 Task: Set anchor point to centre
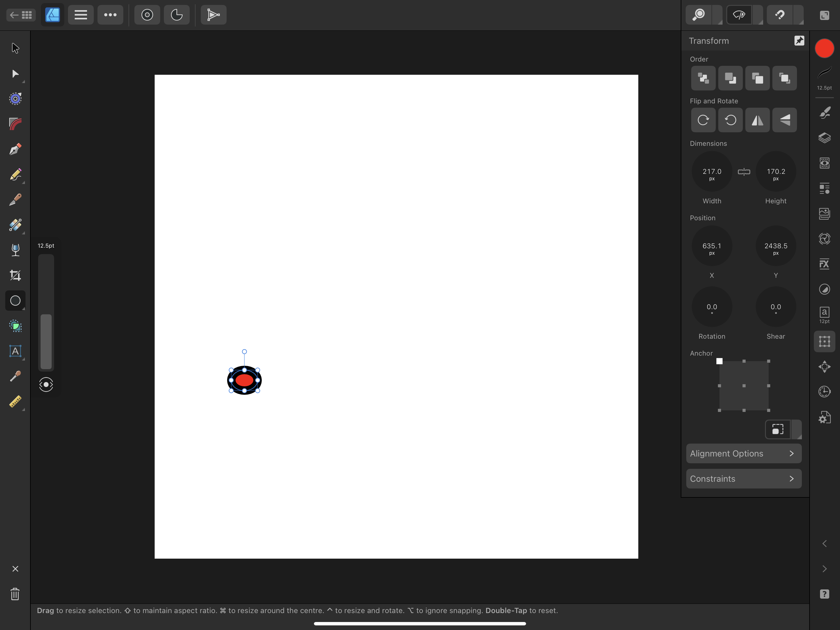point(743,386)
